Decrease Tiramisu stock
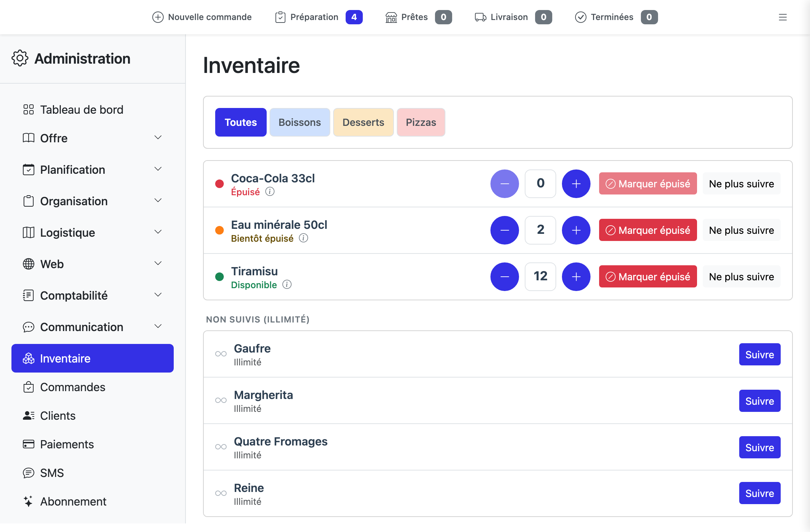This screenshot has height=532, width=810. (504, 277)
